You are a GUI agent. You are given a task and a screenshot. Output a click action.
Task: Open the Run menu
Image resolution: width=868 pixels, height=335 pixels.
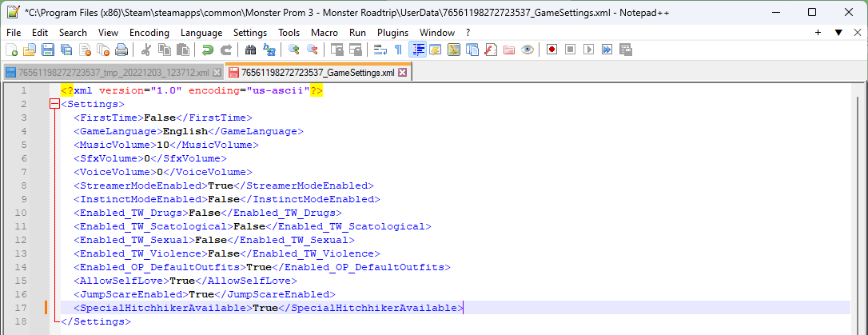(x=357, y=33)
